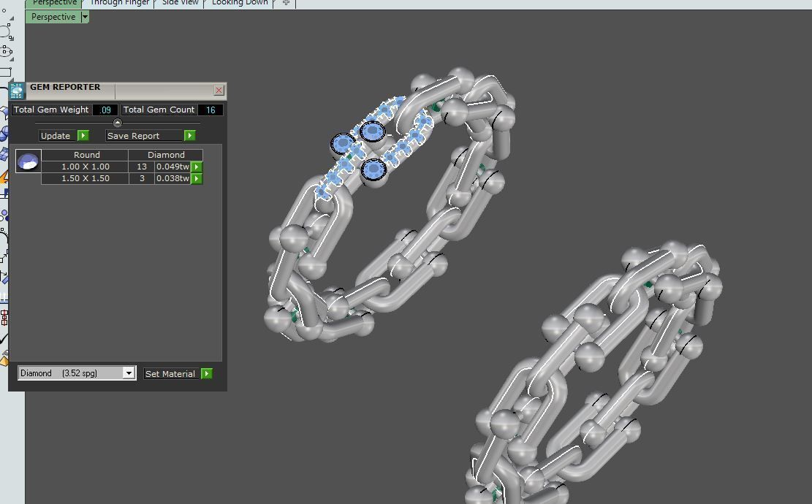This screenshot has width=812, height=504.
Task: Click the green arrow next to Save Report
Action: tap(189, 136)
